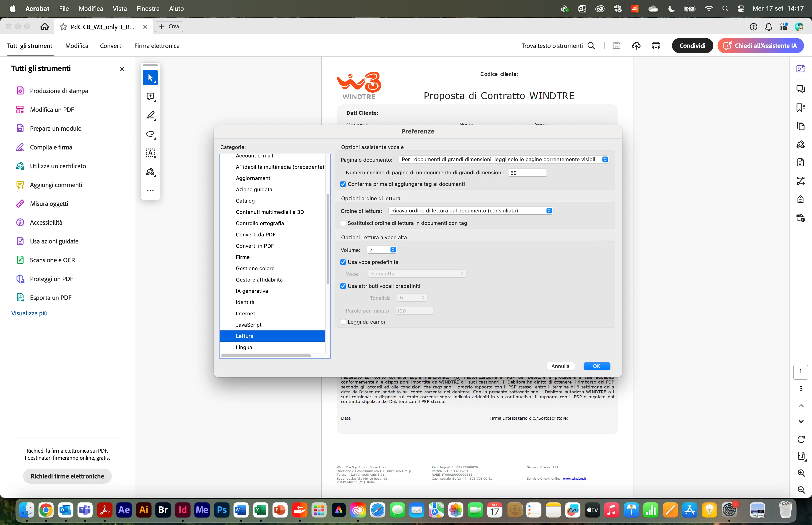Click the cloud upload icon

636,46
